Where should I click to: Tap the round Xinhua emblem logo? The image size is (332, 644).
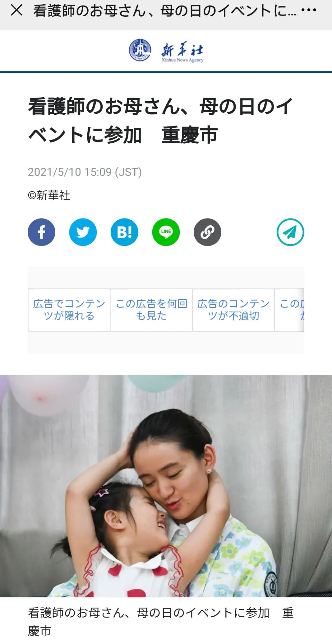pyautogui.click(x=140, y=50)
